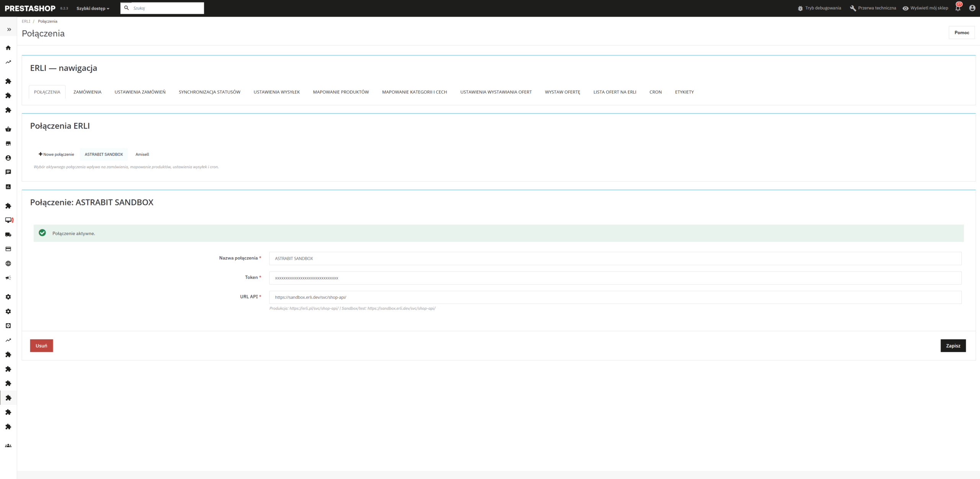Open the Customer Service chat icon
The height and width of the screenshot is (479, 980).
pos(8,172)
